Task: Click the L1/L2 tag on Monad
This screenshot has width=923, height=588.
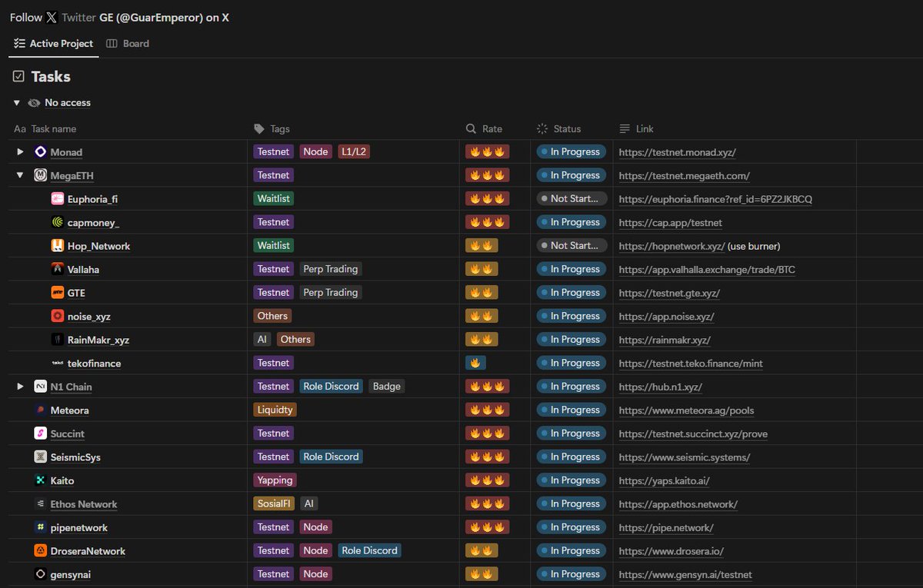Action: pos(354,152)
